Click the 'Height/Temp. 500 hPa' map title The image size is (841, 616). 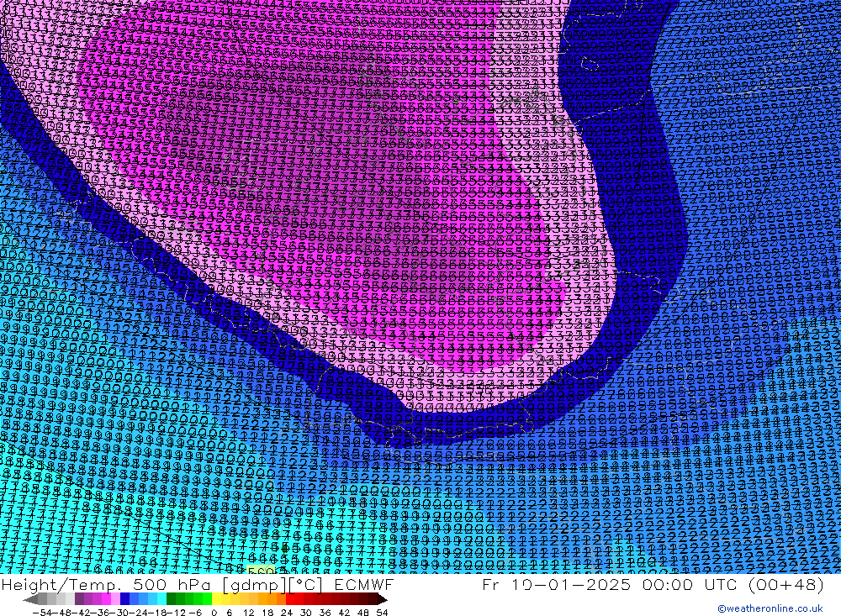pos(108,584)
